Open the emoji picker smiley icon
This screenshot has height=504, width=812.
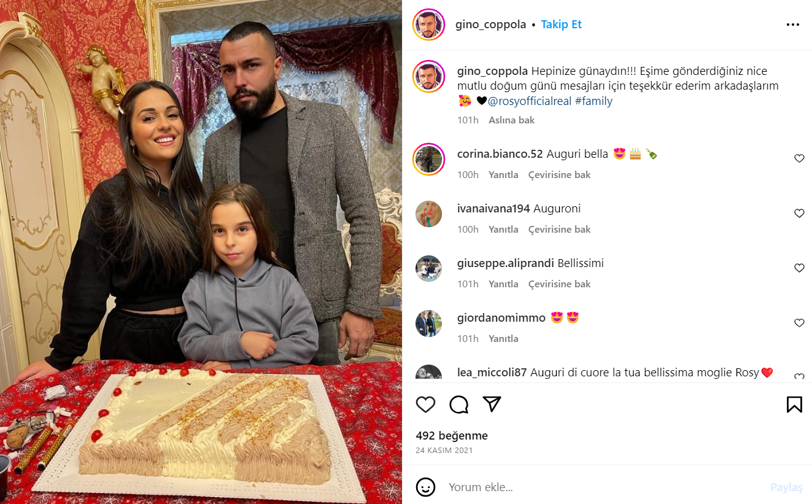tap(425, 487)
